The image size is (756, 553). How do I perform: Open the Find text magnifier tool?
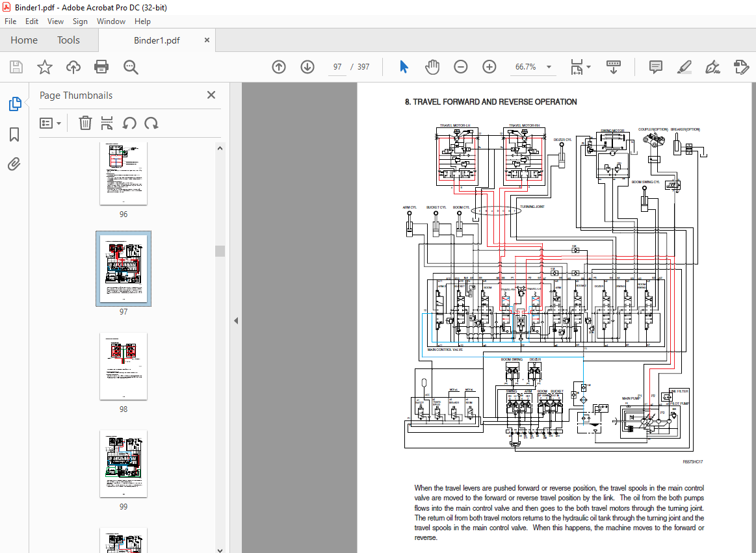click(x=131, y=67)
